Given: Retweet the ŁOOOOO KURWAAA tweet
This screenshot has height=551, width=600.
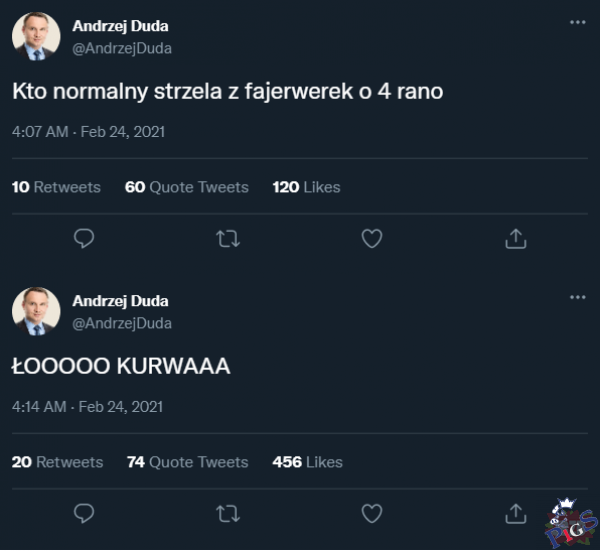Looking at the screenshot, I should pos(228,513).
